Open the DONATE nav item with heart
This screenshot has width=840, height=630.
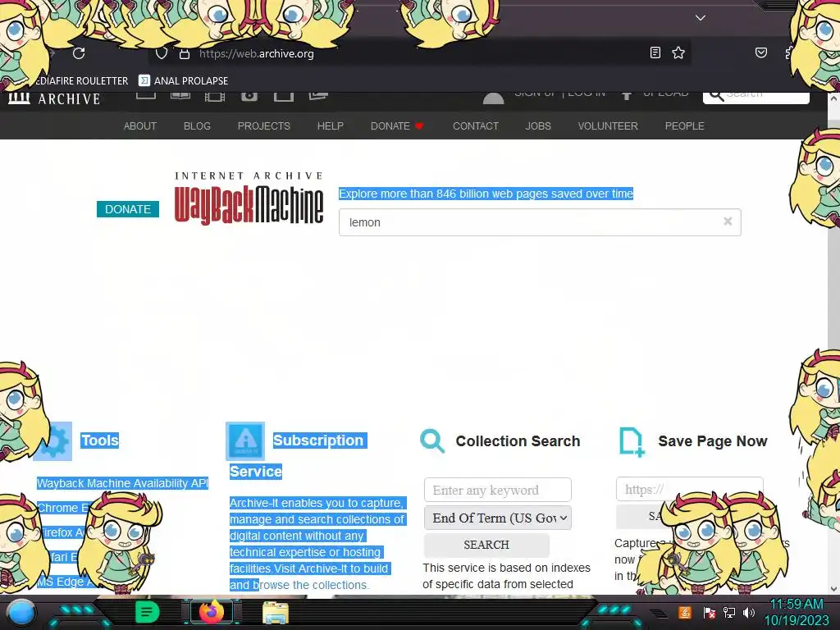click(397, 126)
